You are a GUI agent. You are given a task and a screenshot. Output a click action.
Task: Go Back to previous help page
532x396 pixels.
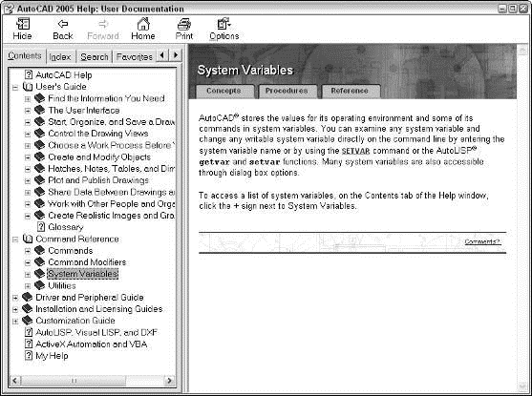click(63, 29)
